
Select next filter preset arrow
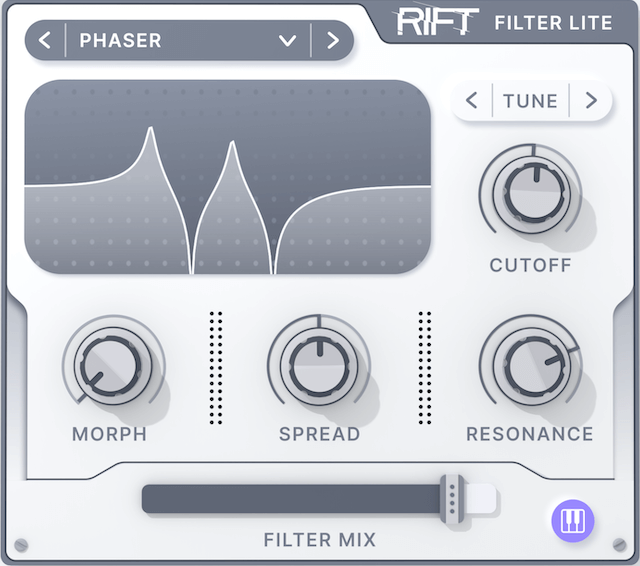pyautogui.click(x=333, y=41)
